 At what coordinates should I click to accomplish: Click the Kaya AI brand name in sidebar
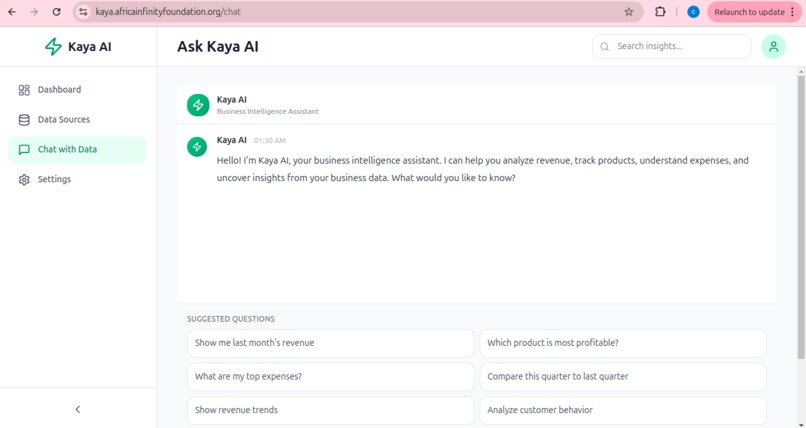click(x=89, y=47)
